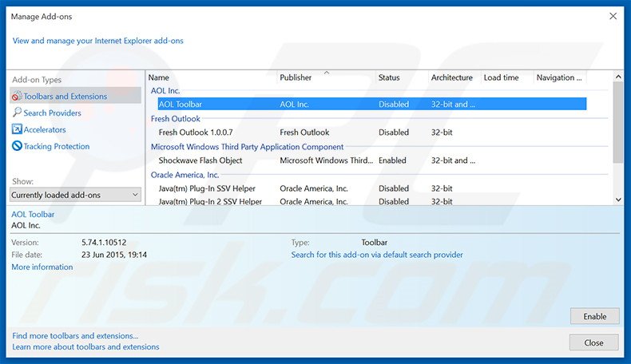The height and width of the screenshot is (364, 631).
Task: Open Learn more about toolbars and extensions link
Action: 85,346
